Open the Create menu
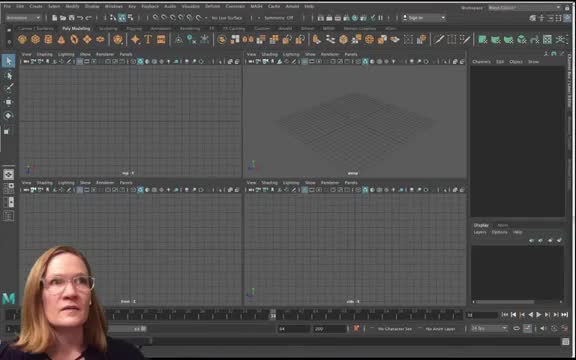576x360 pixels. pos(36,6)
